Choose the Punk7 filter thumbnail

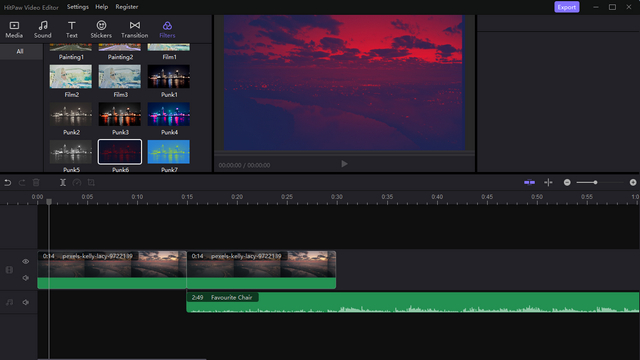[169, 151]
